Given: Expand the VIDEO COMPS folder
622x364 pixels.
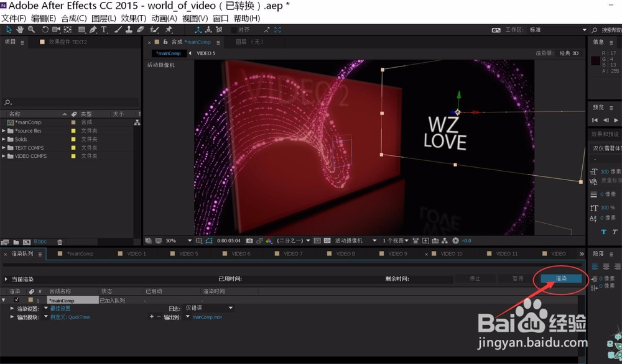Looking at the screenshot, I should pos(4,156).
